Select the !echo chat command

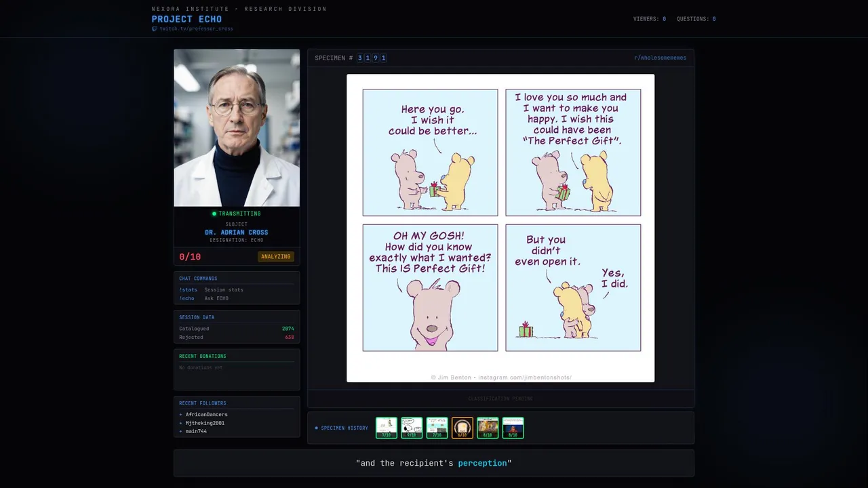(x=186, y=298)
